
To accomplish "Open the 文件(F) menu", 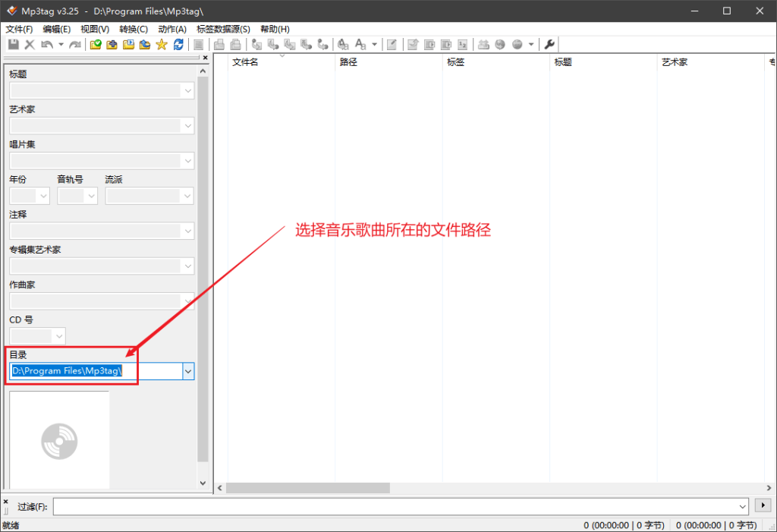I will (x=19, y=30).
